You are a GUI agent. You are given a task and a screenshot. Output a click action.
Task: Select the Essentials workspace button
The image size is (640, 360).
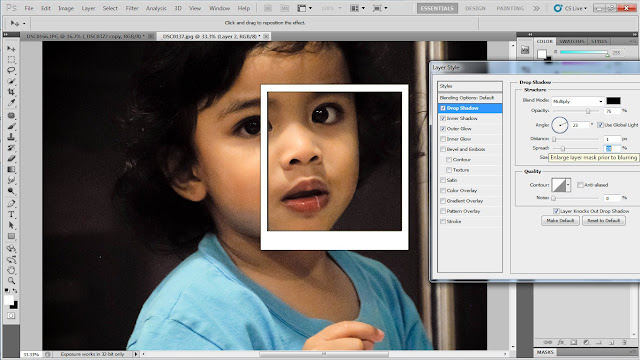(x=437, y=8)
